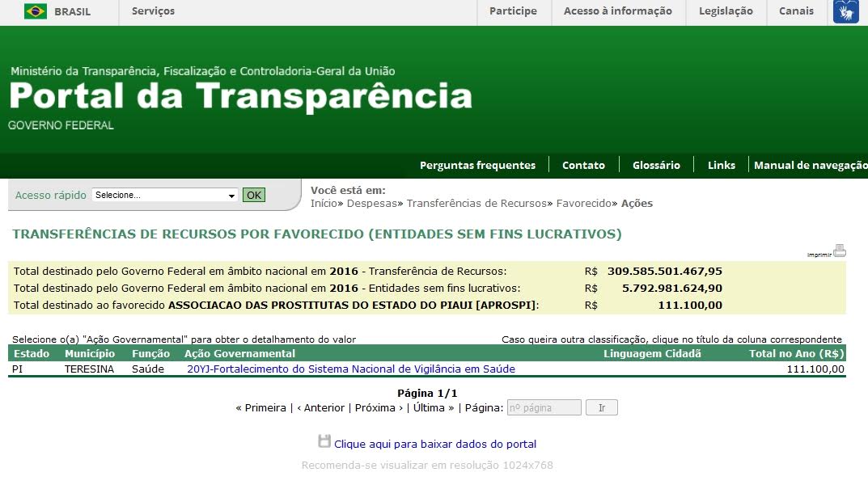Open the Legislação top bar item
The image size is (868, 489).
point(726,11)
